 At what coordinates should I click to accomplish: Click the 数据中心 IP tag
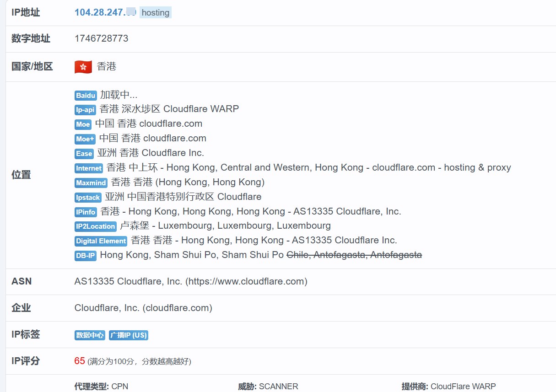pyautogui.click(x=90, y=335)
